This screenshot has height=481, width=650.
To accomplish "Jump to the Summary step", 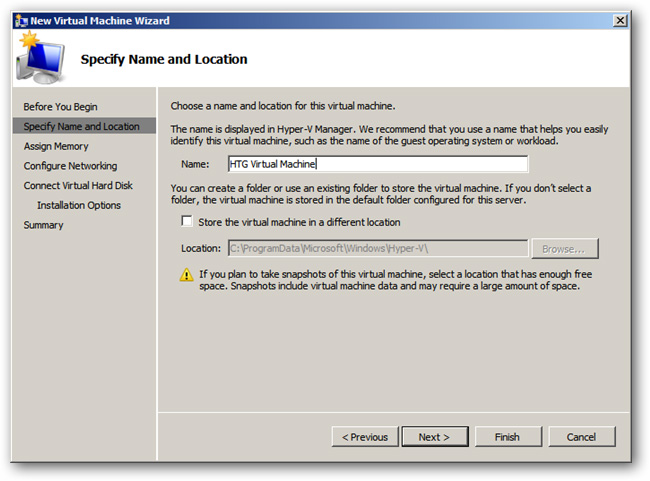I will (x=43, y=225).
